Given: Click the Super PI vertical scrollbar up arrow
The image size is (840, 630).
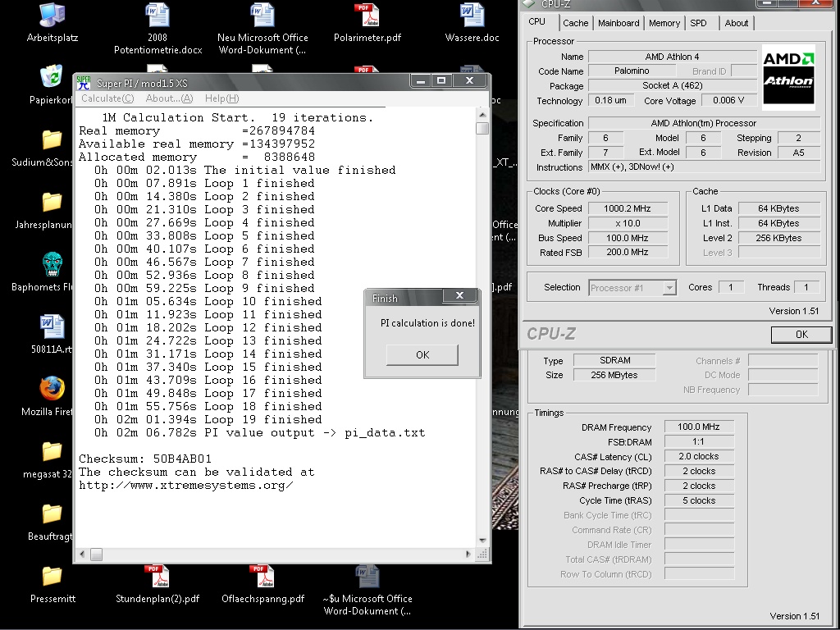Looking at the screenshot, I should 482,115.
